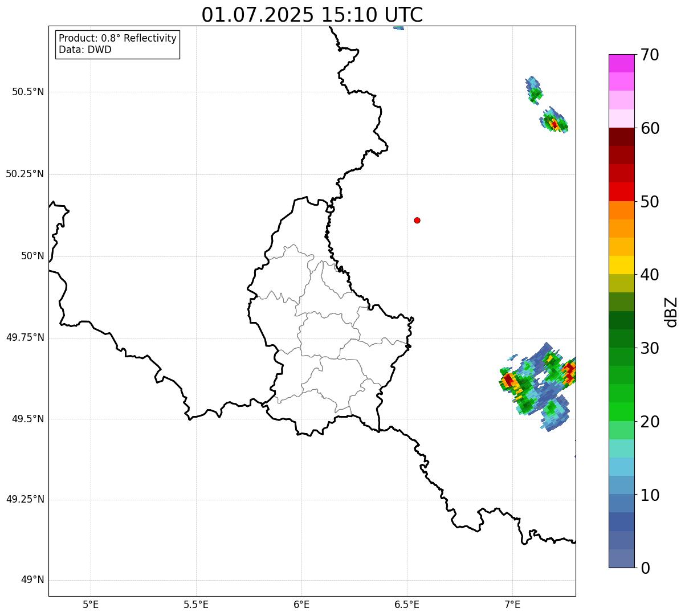Click the 5°E longitude label
Viewport: 685px width, 616px height.
tap(91, 604)
